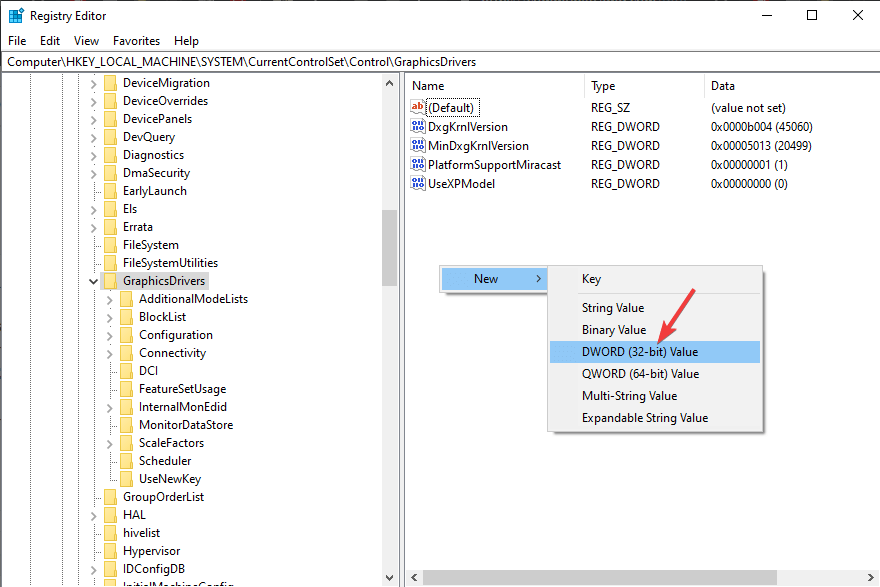Expand the IDConfigDB key

94,569
